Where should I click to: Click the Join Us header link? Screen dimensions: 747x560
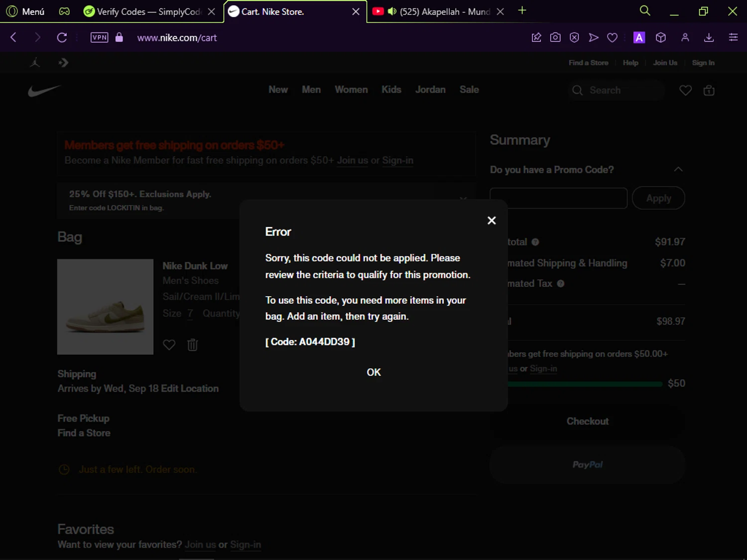tap(665, 63)
